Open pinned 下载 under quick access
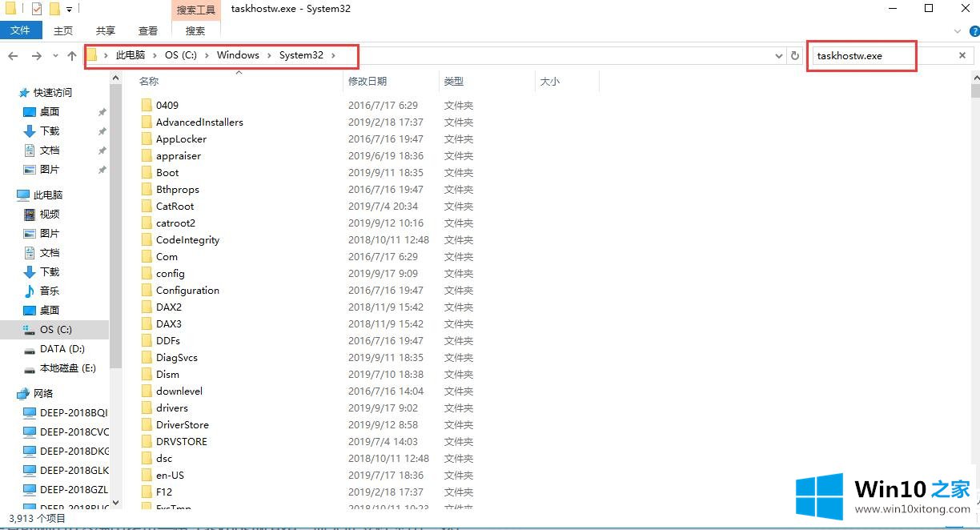980x530 pixels. tap(50, 131)
